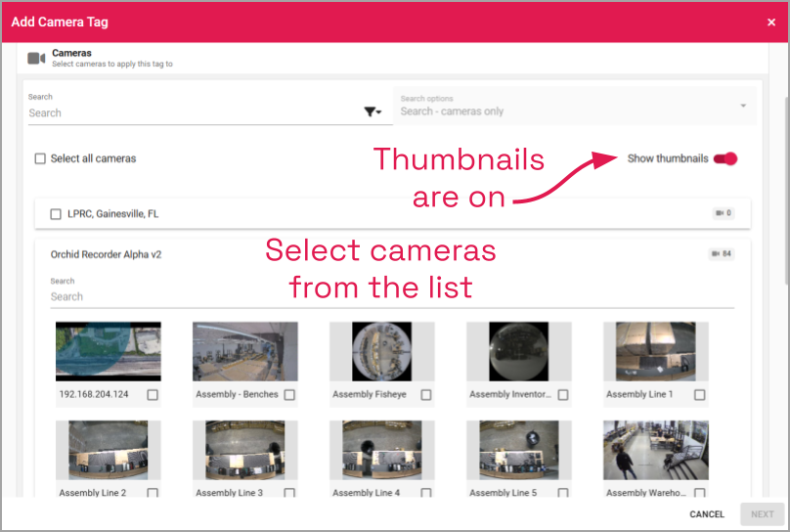Select the Assembly Inventor... checkbox
The width and height of the screenshot is (790, 532).
point(563,395)
